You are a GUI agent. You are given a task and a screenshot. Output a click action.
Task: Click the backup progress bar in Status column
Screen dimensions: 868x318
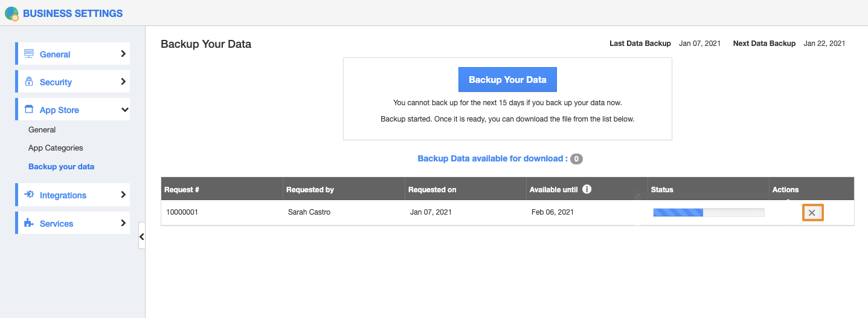[708, 212]
